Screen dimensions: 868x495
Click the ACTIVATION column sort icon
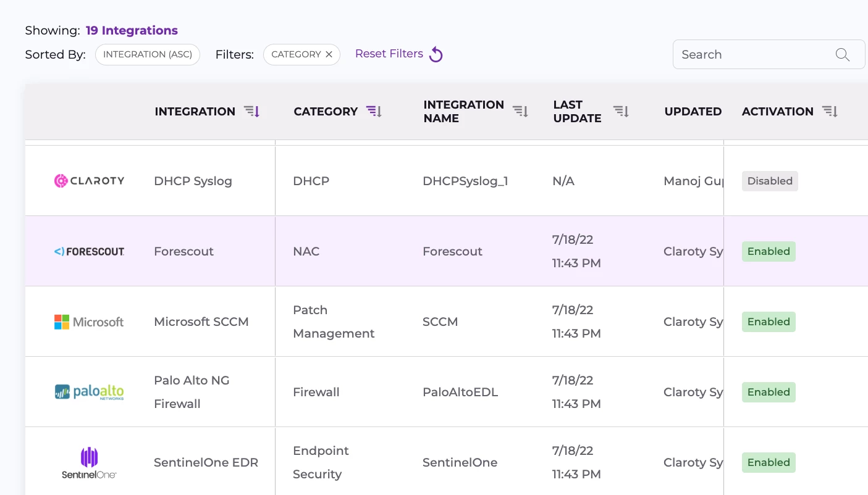(x=830, y=112)
